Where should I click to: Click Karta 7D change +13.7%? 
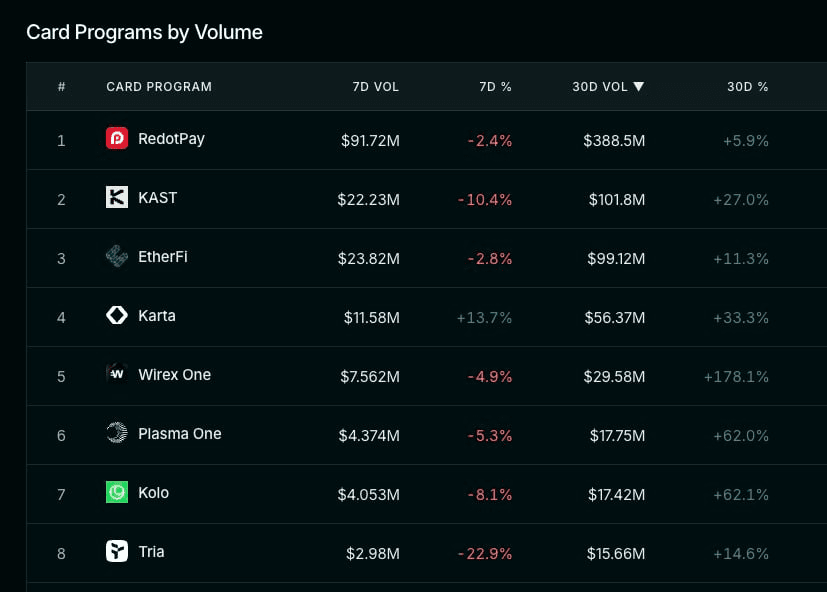click(484, 318)
